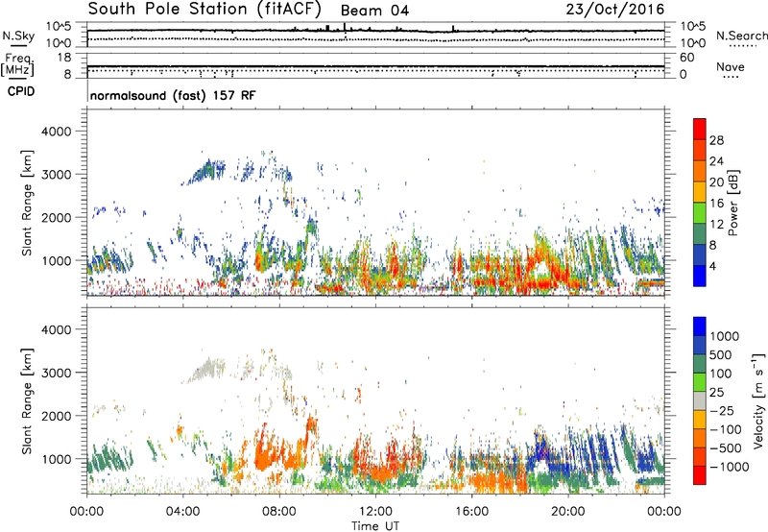Click the power colorbar blue segment near 4
768x532 pixels.
[700, 276]
